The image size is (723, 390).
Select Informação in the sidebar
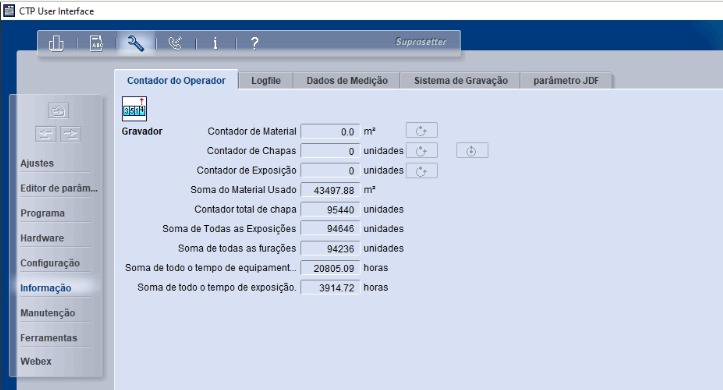click(x=46, y=288)
